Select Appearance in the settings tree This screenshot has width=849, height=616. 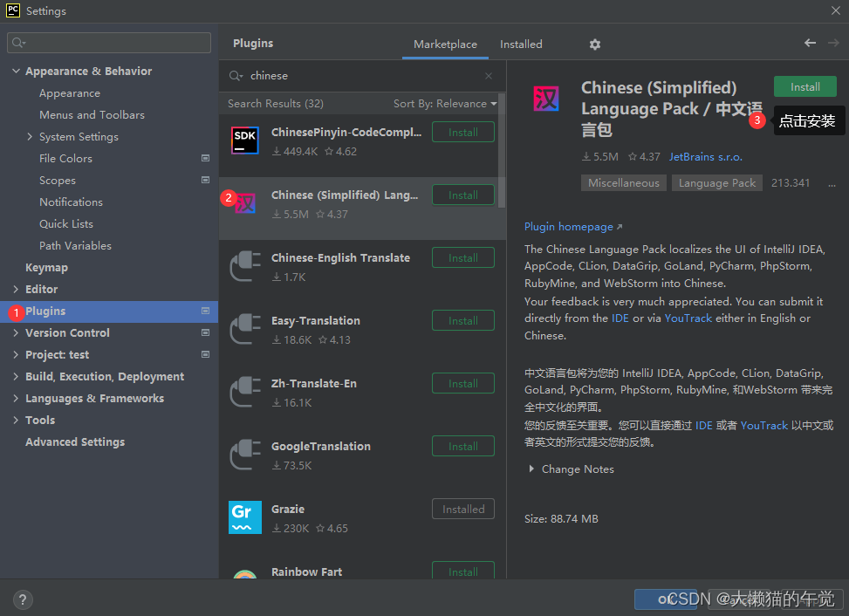pos(69,93)
